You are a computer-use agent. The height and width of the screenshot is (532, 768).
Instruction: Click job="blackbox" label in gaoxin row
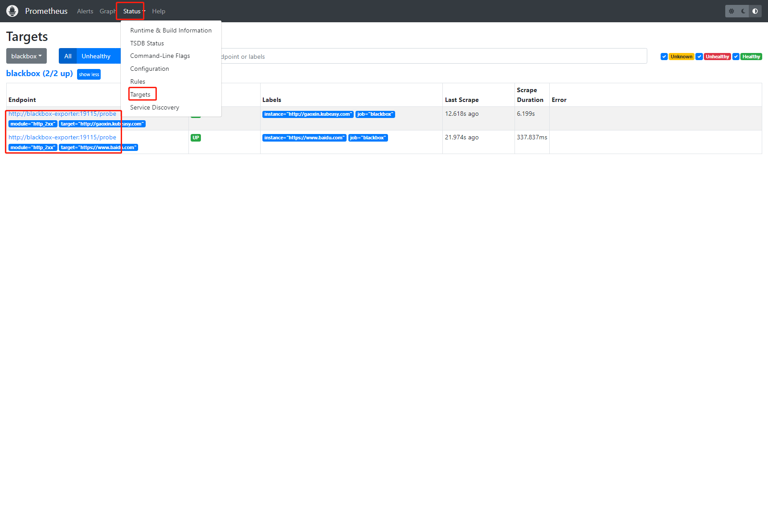pos(375,114)
